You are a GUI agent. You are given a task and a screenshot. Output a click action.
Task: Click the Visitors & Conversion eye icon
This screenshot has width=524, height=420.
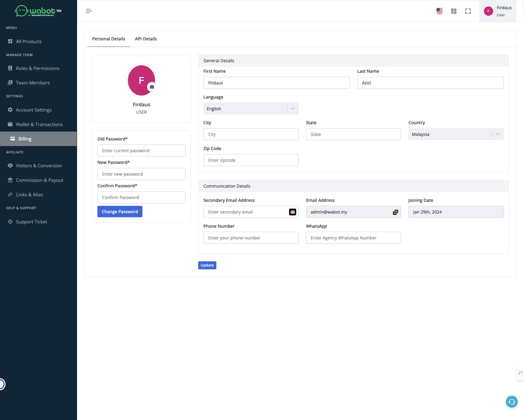10,165
